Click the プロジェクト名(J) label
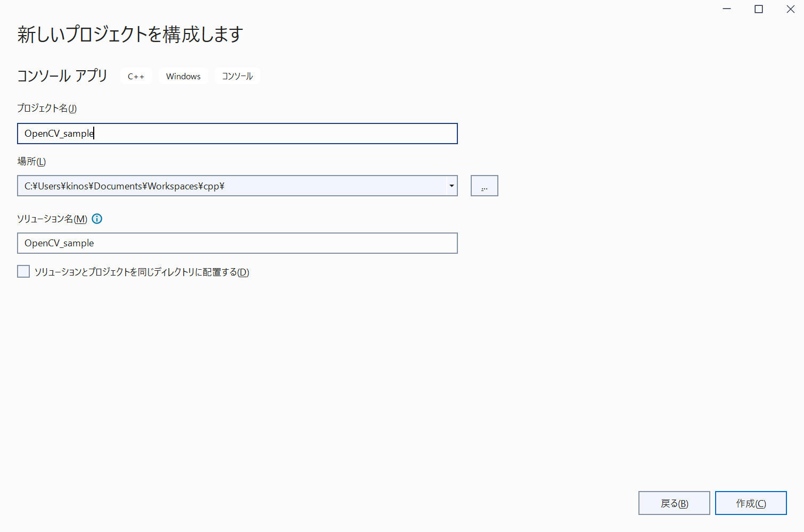The height and width of the screenshot is (532, 804). (47, 109)
